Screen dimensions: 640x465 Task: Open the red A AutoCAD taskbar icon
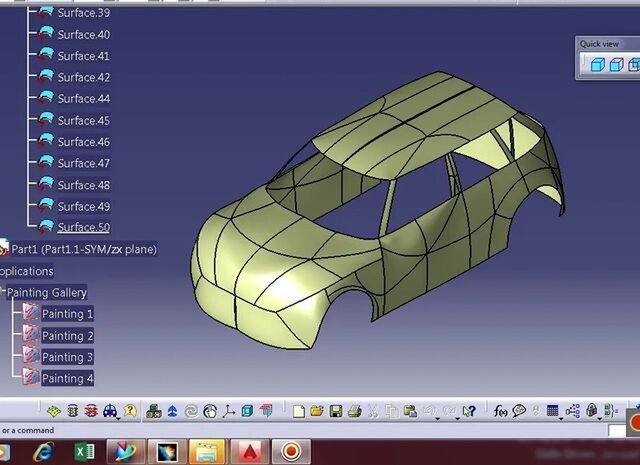(x=249, y=452)
